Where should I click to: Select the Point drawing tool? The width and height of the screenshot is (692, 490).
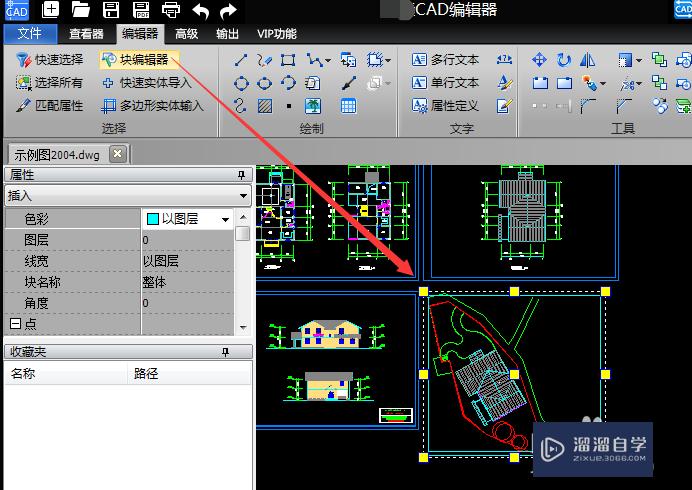[289, 106]
